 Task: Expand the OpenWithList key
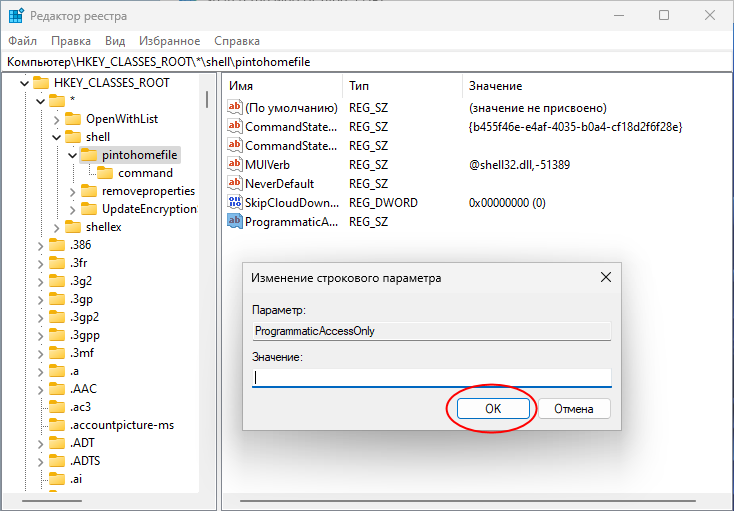coord(56,120)
